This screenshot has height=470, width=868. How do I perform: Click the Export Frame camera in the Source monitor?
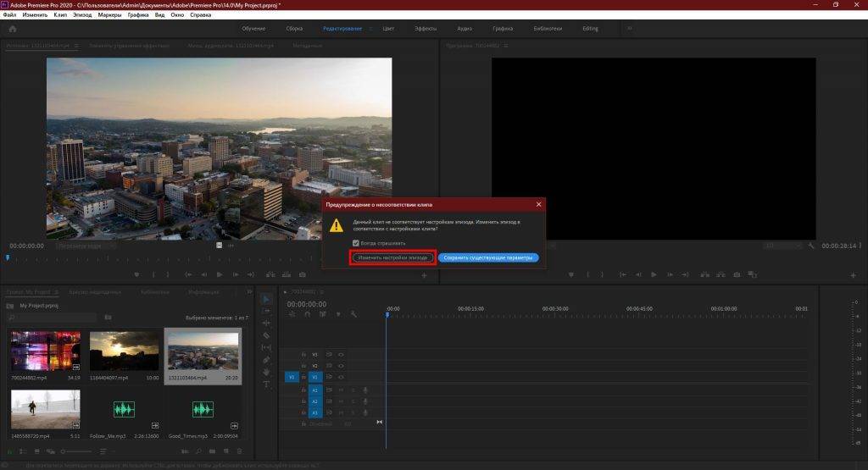pyautogui.click(x=302, y=274)
